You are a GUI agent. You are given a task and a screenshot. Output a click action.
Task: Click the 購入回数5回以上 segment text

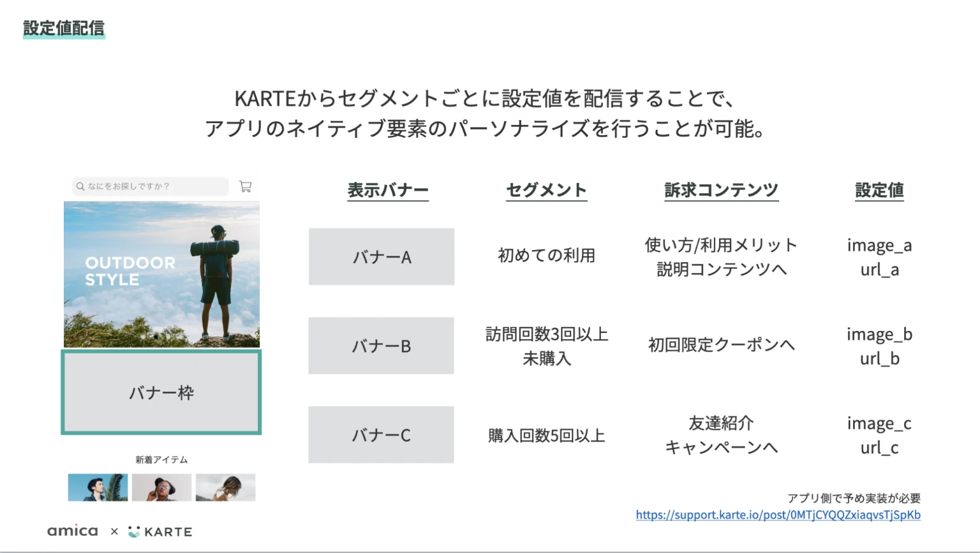[x=546, y=436]
